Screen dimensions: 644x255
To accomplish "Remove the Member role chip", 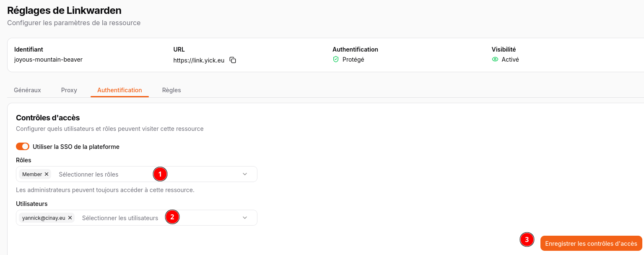I will [x=47, y=174].
